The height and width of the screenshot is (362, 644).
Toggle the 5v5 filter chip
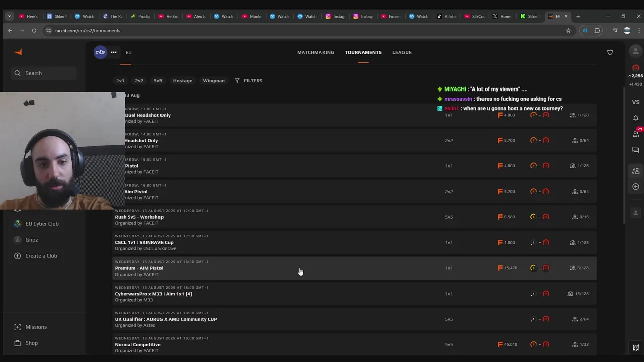click(158, 81)
